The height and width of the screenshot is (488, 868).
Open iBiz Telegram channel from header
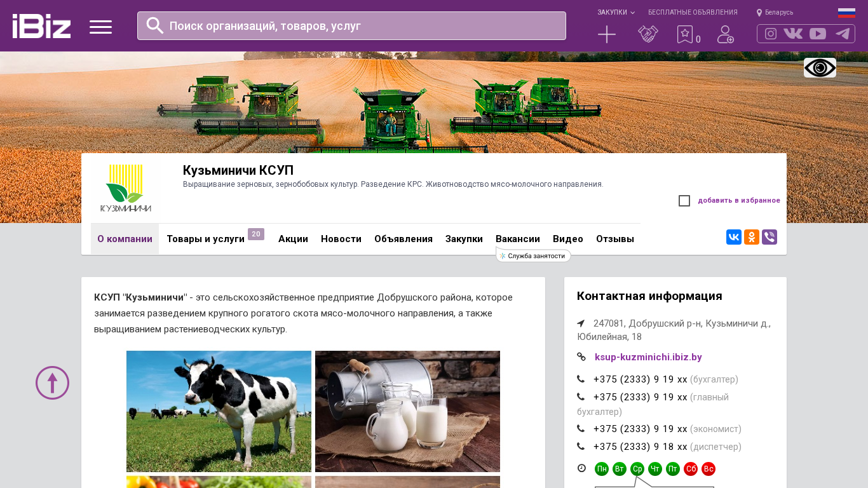pyautogui.click(x=843, y=34)
